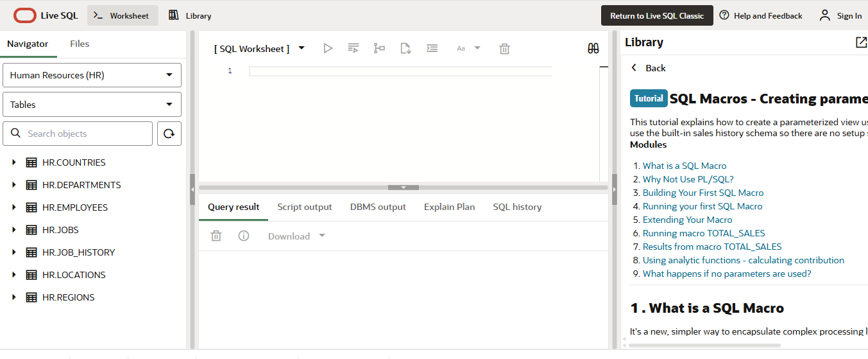The image size is (868, 359).
Task: Click into SQL editor line 1
Action: point(400,71)
